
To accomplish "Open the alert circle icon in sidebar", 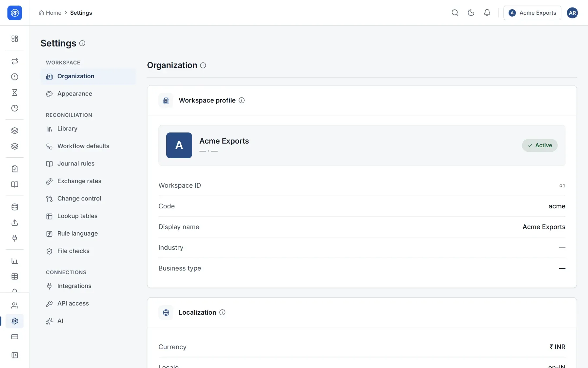I will tap(15, 77).
